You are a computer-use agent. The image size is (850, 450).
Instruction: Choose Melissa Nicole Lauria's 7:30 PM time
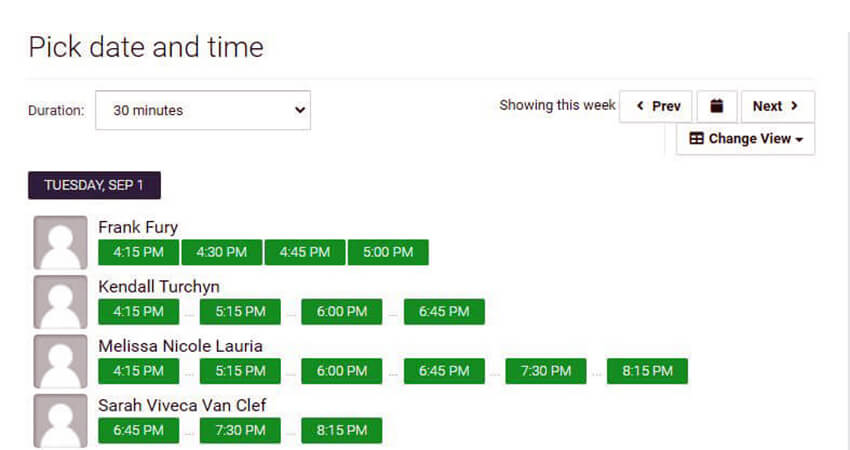pyautogui.click(x=546, y=371)
